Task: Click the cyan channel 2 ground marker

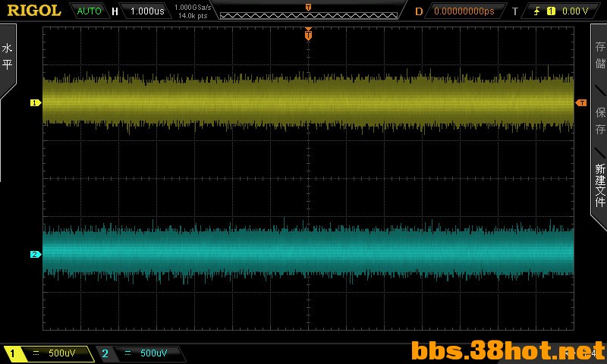Action: [36, 254]
